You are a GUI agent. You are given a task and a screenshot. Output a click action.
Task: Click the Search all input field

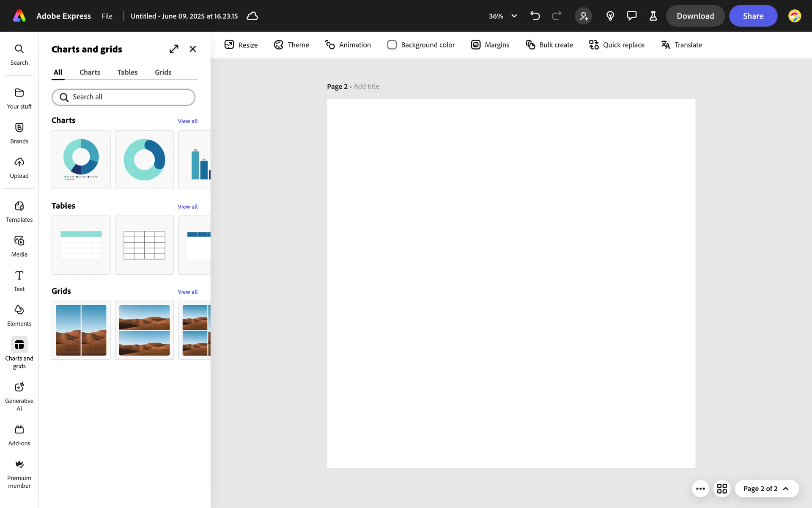(123, 97)
